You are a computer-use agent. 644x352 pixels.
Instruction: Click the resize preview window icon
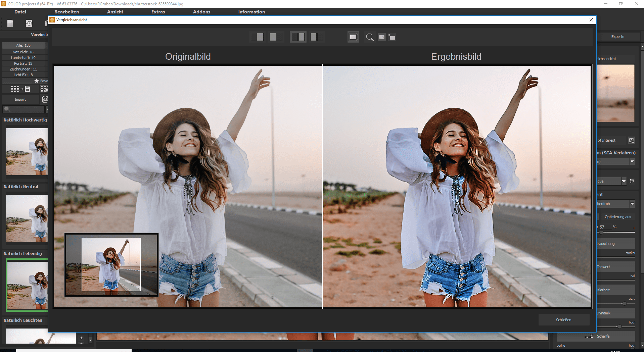pos(392,37)
